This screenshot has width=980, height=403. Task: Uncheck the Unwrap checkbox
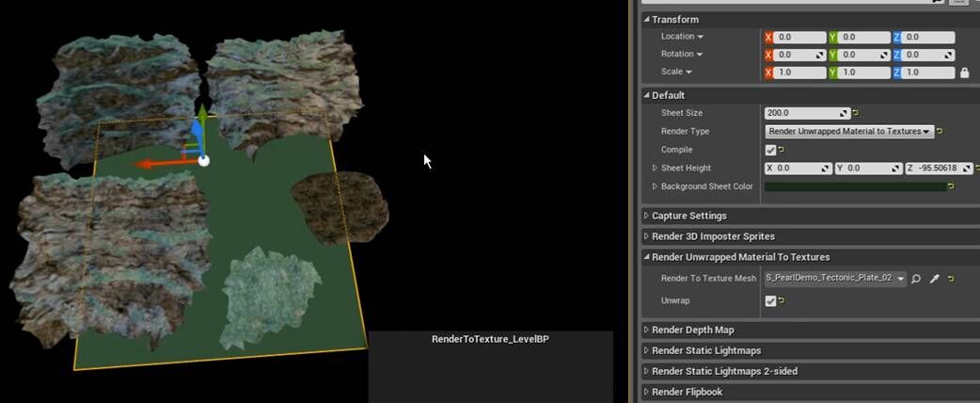(x=770, y=301)
